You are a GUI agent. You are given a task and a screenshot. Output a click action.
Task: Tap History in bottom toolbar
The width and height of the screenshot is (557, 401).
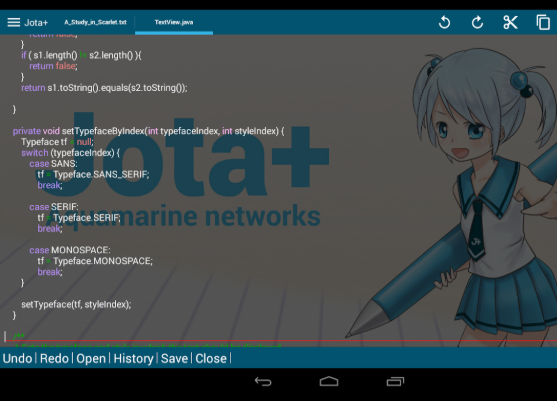(x=133, y=358)
